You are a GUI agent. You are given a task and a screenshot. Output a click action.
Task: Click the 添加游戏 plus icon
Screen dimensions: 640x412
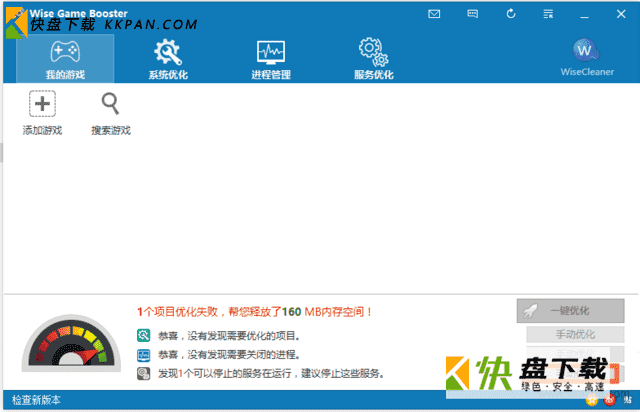pyautogui.click(x=42, y=104)
